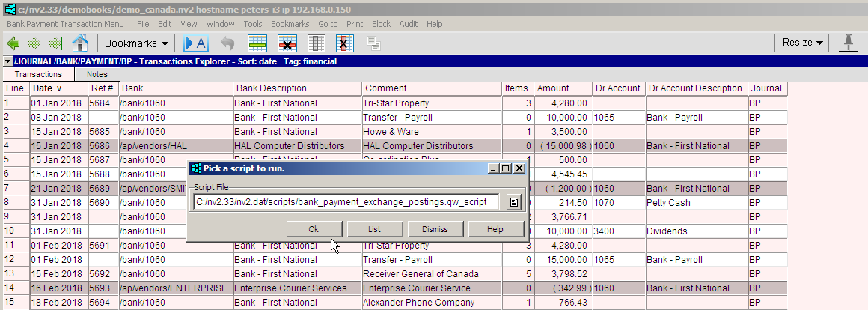Viewport: 868px width, 310px height.
Task: Click into the Script File path field
Action: [346, 201]
